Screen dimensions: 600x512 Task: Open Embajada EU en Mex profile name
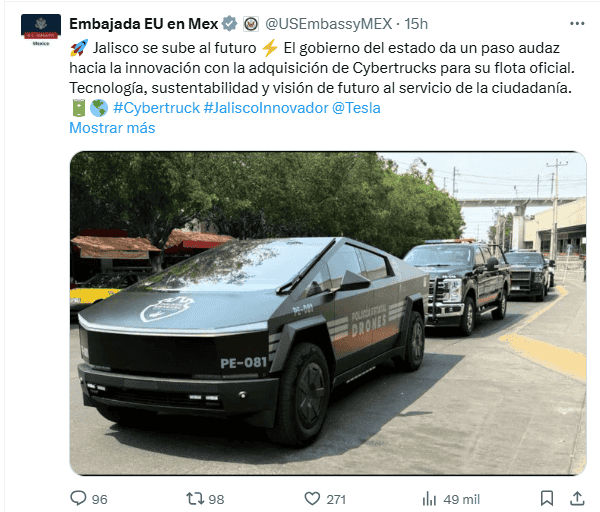(143, 24)
